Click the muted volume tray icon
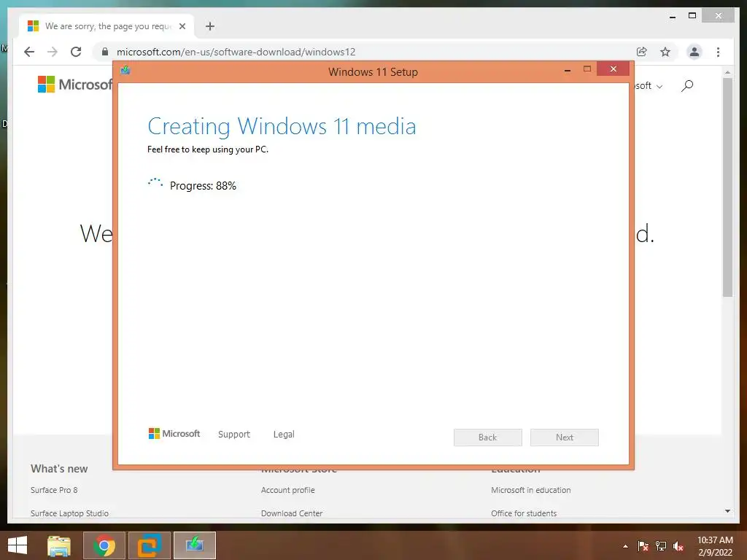 (x=678, y=546)
